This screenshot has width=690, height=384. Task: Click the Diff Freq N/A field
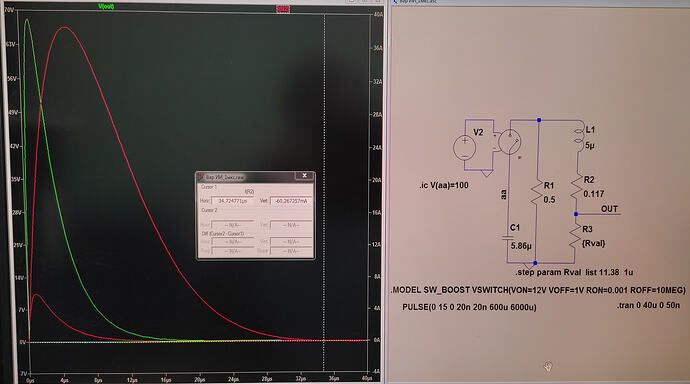point(232,251)
